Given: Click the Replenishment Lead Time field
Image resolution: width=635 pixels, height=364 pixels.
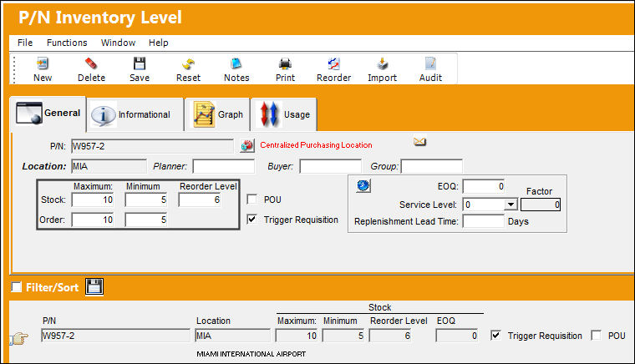Looking at the screenshot, I should [x=484, y=221].
